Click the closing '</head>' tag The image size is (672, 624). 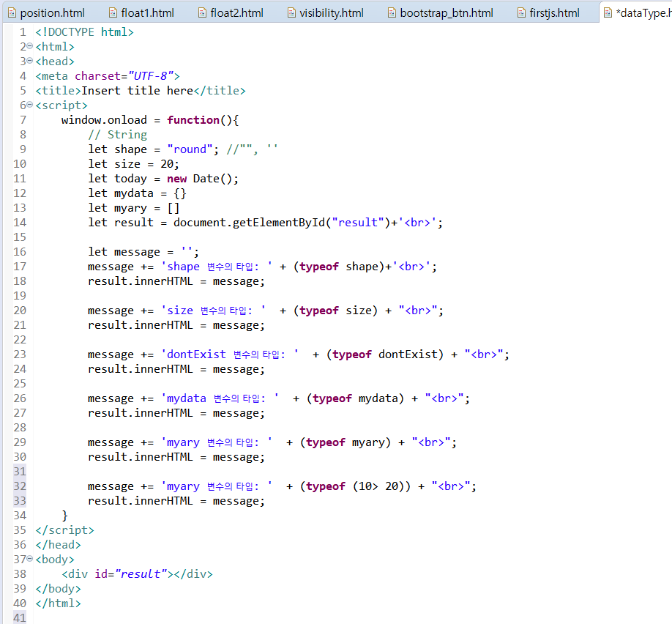click(x=59, y=545)
